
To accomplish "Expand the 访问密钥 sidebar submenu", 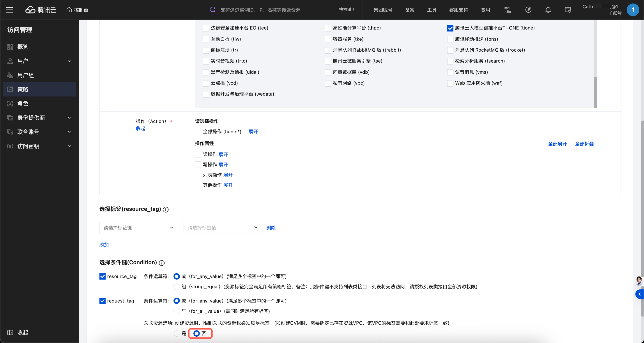I will (69, 146).
